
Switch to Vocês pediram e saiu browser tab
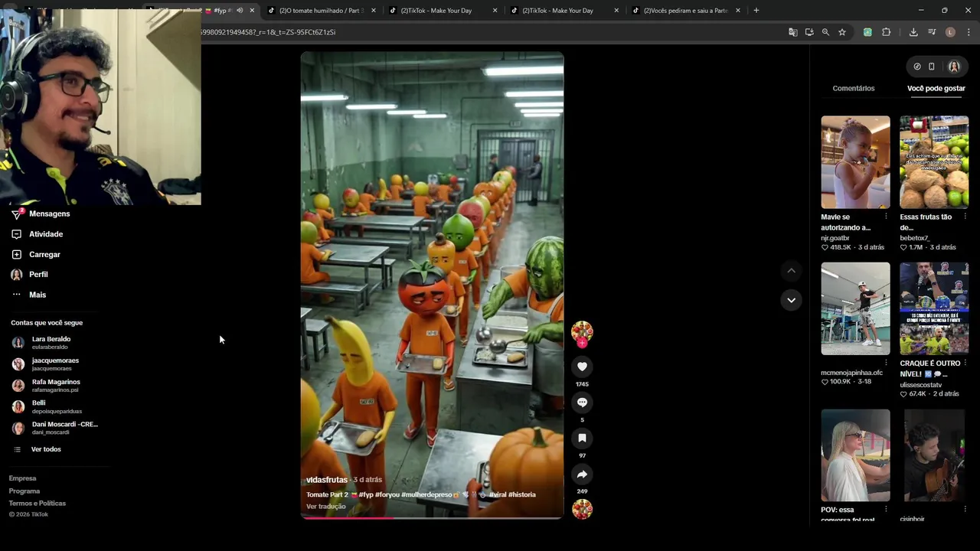point(685,11)
